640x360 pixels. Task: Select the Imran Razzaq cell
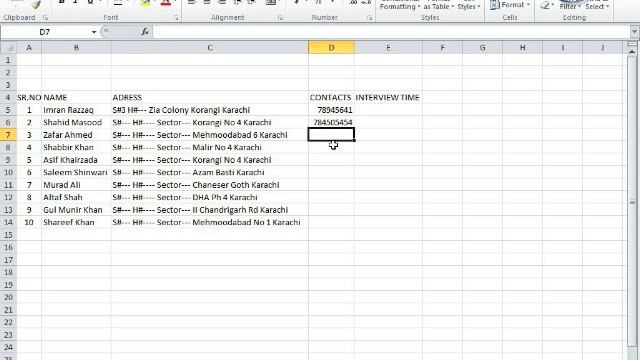tap(76, 110)
